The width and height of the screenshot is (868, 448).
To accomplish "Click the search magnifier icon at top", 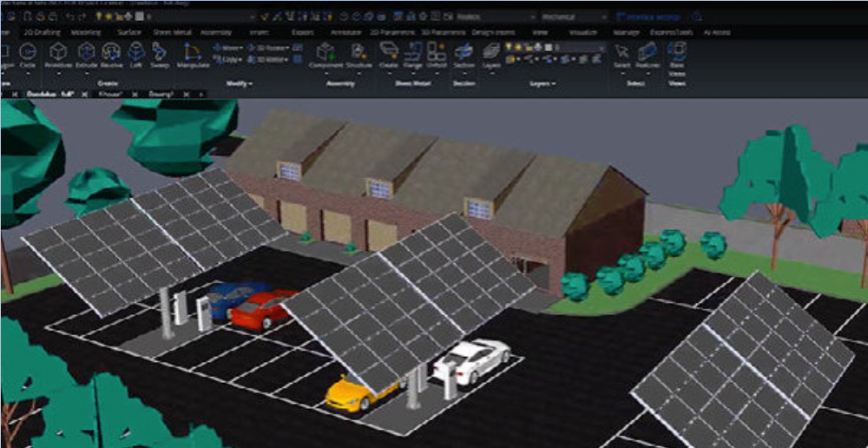I will 697,16.
